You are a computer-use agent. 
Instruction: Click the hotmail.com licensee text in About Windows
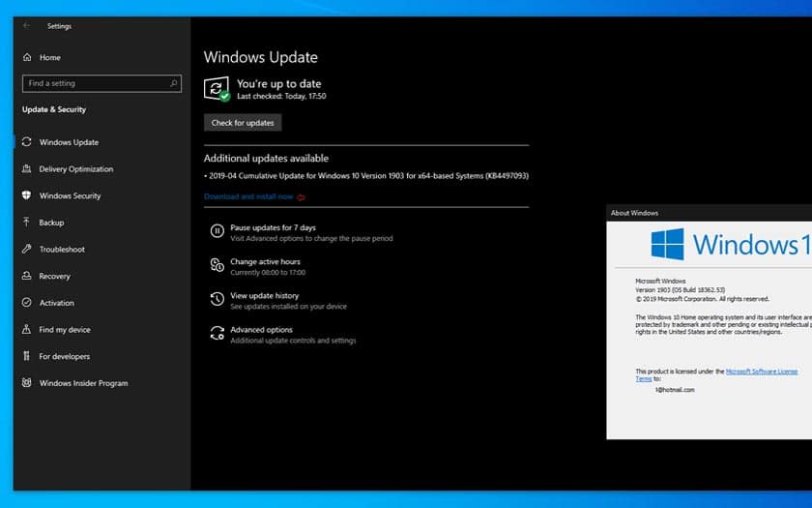[675, 390]
